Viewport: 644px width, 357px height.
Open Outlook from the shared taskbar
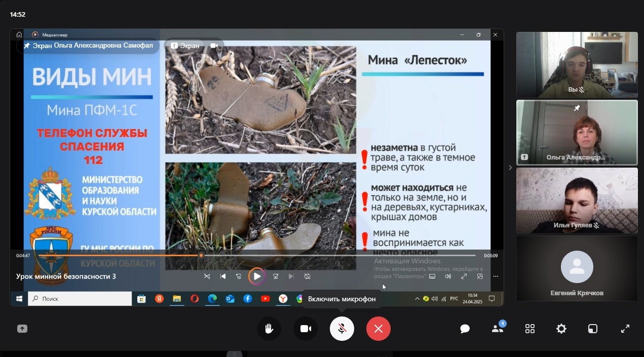click(x=230, y=299)
